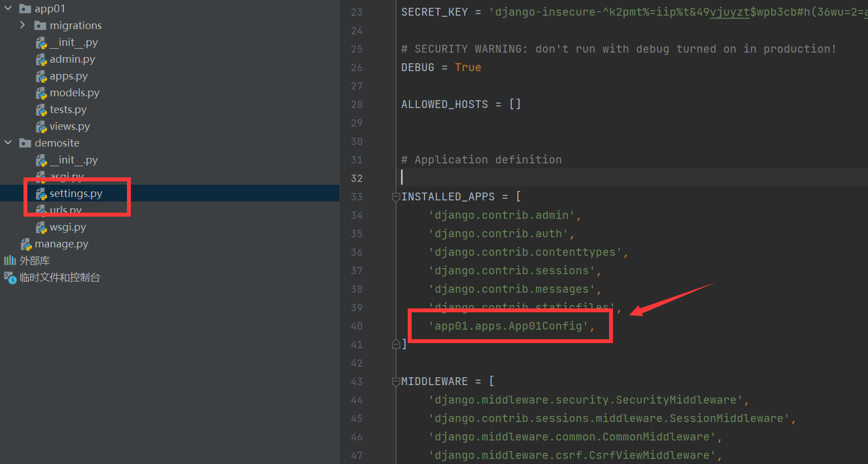
Task: Click the INSTALLED_APPS identifier
Action: [448, 196]
